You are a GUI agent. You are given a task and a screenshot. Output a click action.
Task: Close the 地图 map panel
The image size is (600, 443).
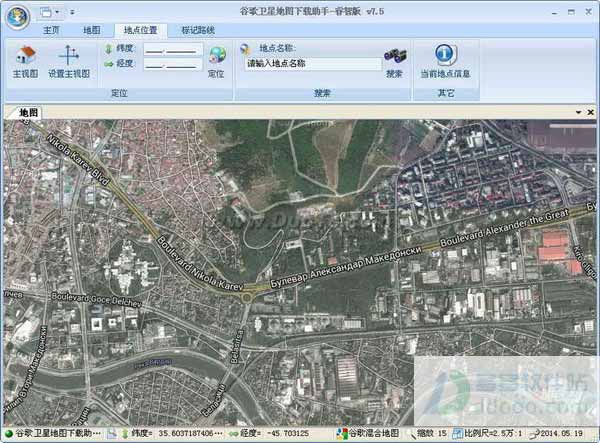coord(590,112)
